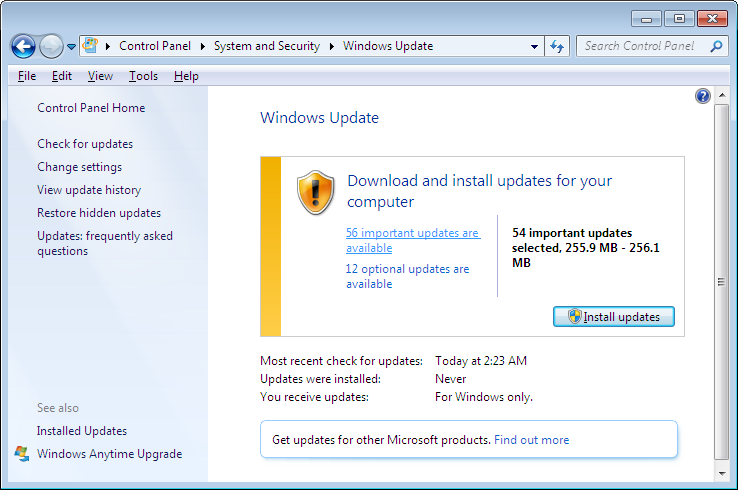Select System and Security breadcrumb
The width and height of the screenshot is (738, 490).
[x=267, y=46]
